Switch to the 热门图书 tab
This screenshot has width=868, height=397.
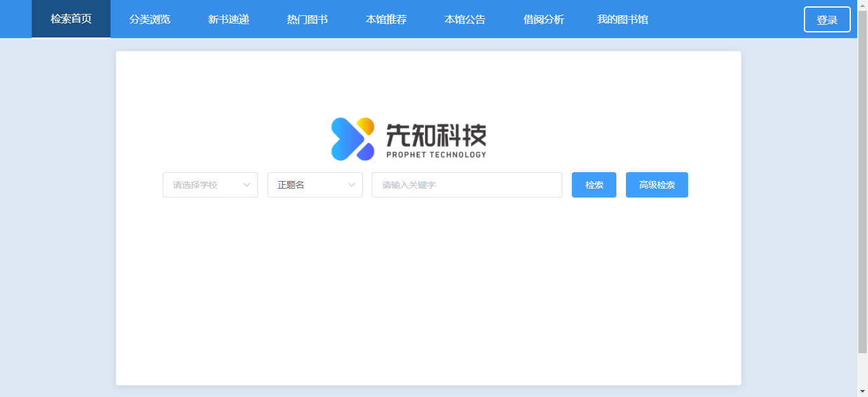click(308, 19)
